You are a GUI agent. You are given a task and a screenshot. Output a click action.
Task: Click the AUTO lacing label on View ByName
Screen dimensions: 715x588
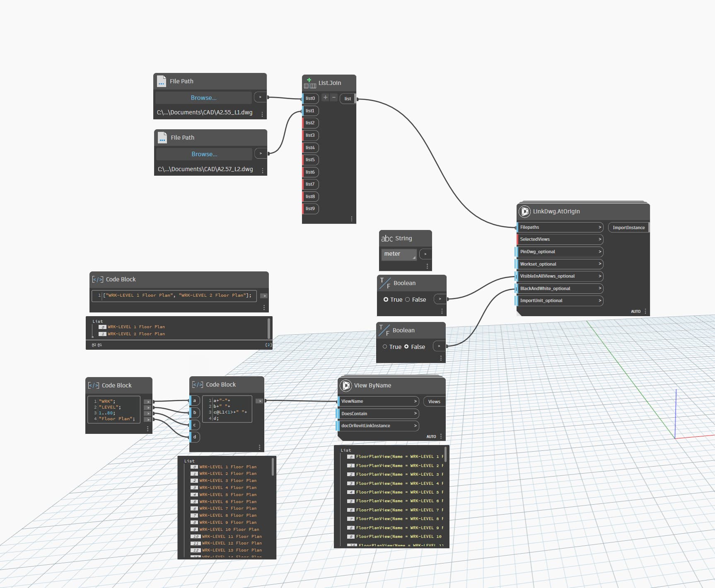tap(431, 436)
